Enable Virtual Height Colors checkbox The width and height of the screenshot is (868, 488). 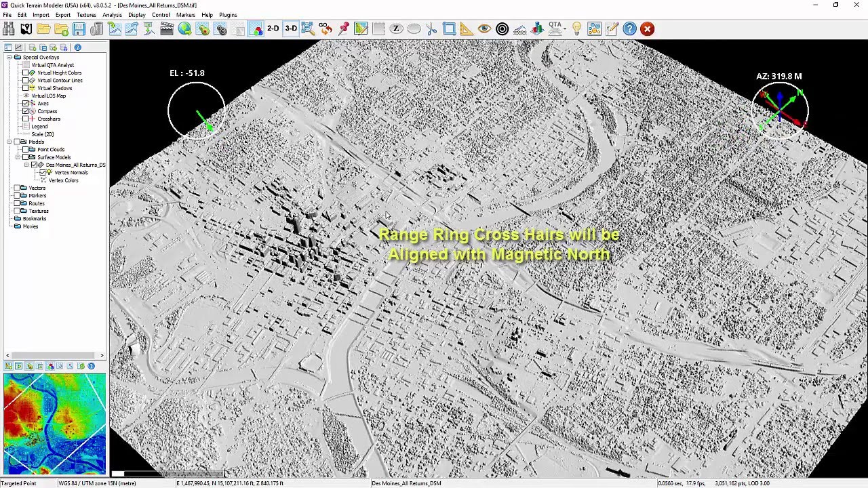(26, 73)
